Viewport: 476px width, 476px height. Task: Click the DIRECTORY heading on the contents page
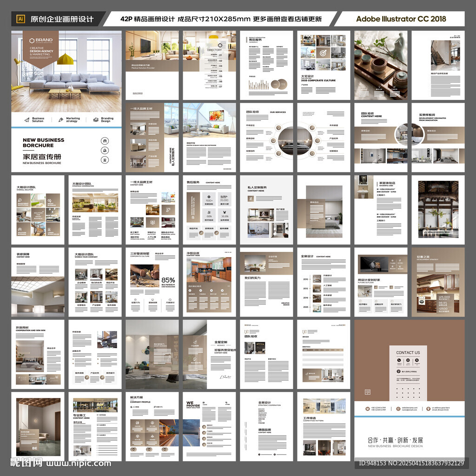pos(214,50)
